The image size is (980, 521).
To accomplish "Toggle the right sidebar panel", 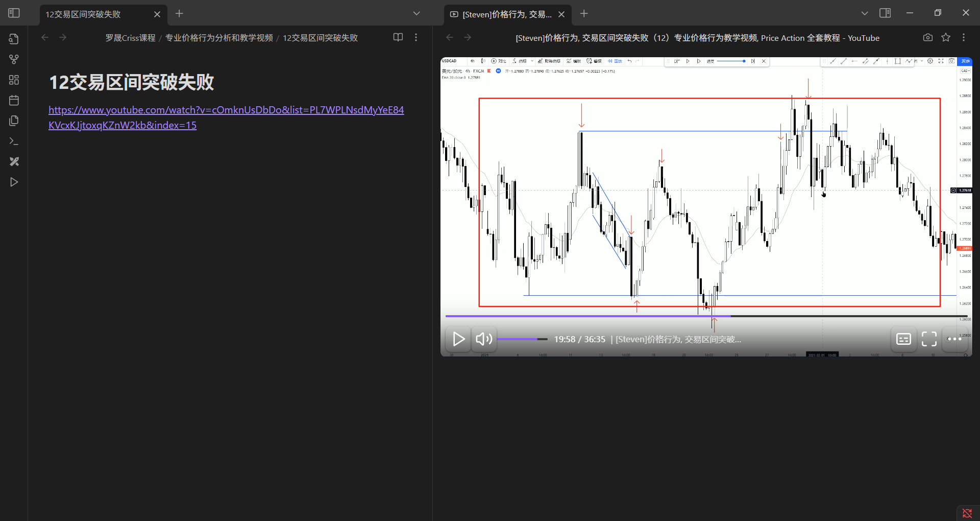I will [886, 13].
